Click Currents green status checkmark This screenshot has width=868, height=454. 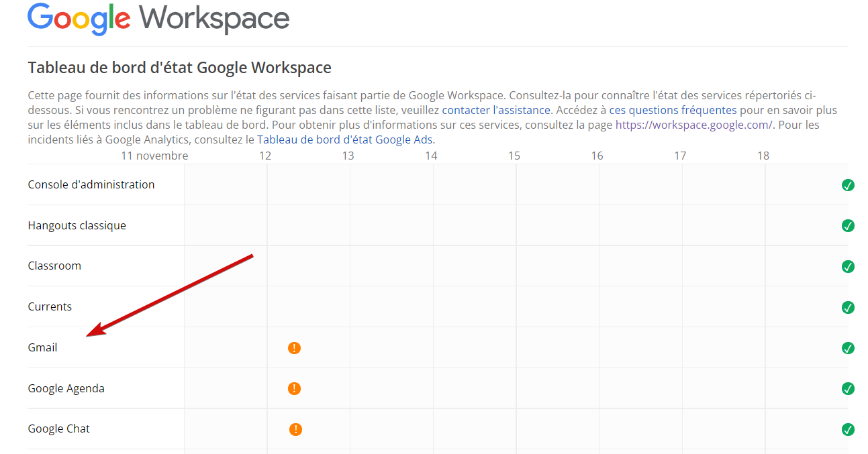(x=848, y=307)
